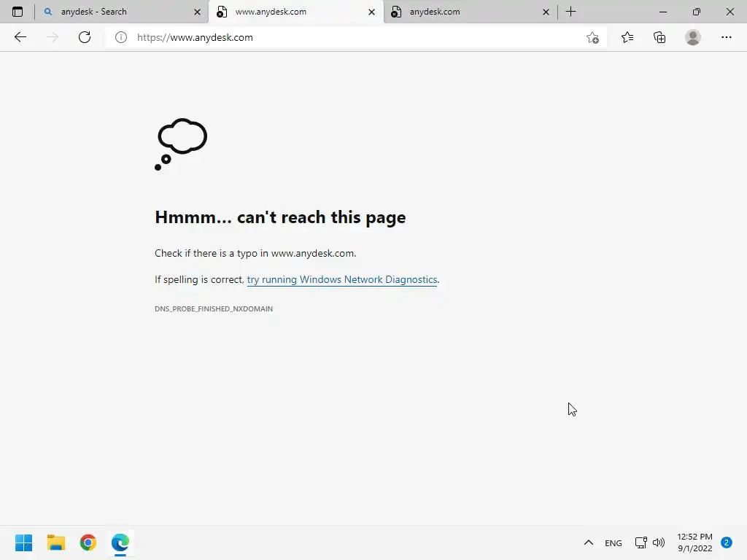Go back to the previous page

[x=20, y=37]
